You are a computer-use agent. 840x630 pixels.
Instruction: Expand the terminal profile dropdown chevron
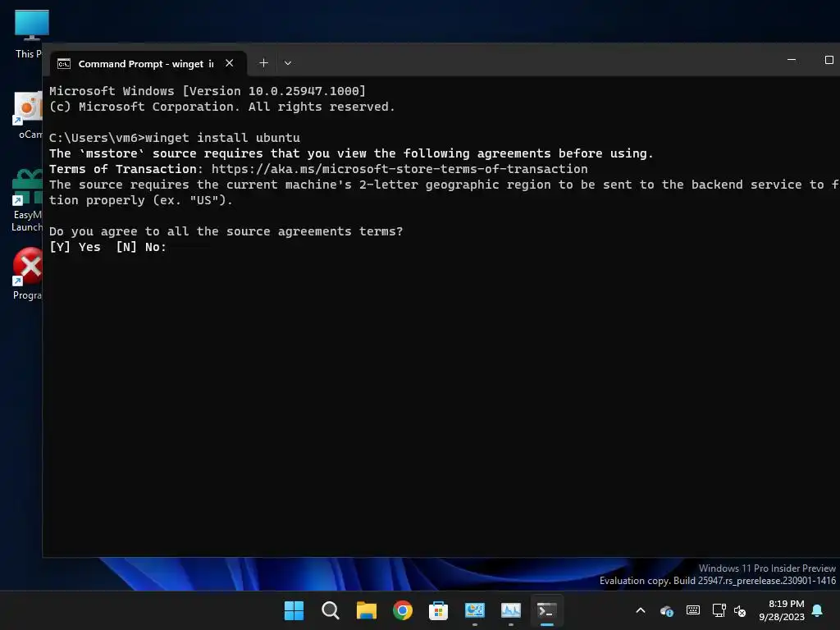coord(288,63)
